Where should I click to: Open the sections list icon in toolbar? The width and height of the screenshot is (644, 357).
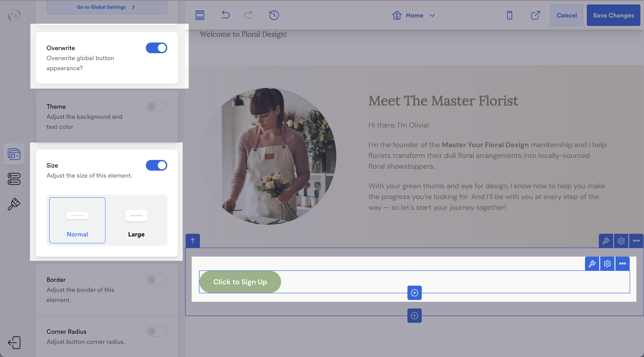200,15
